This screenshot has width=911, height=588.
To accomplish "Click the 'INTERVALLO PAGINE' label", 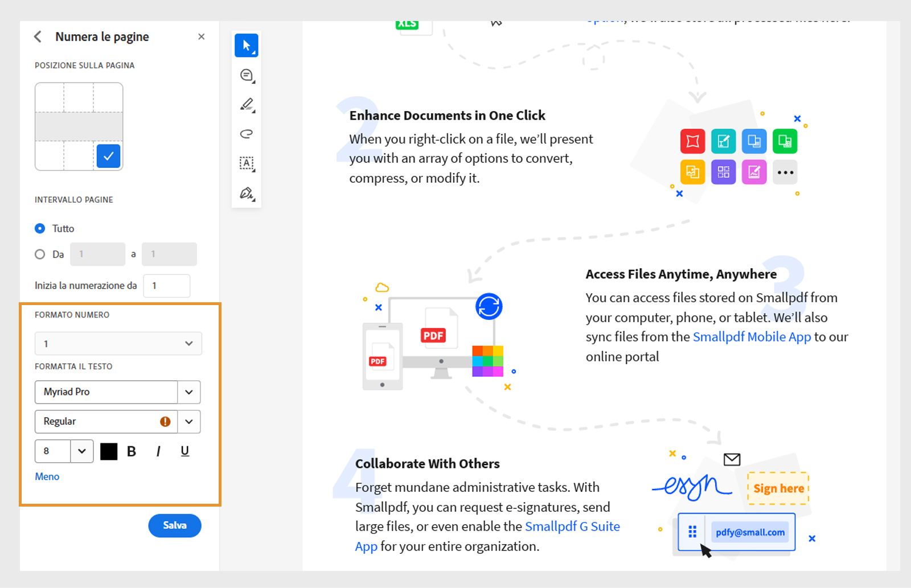I will [x=74, y=200].
